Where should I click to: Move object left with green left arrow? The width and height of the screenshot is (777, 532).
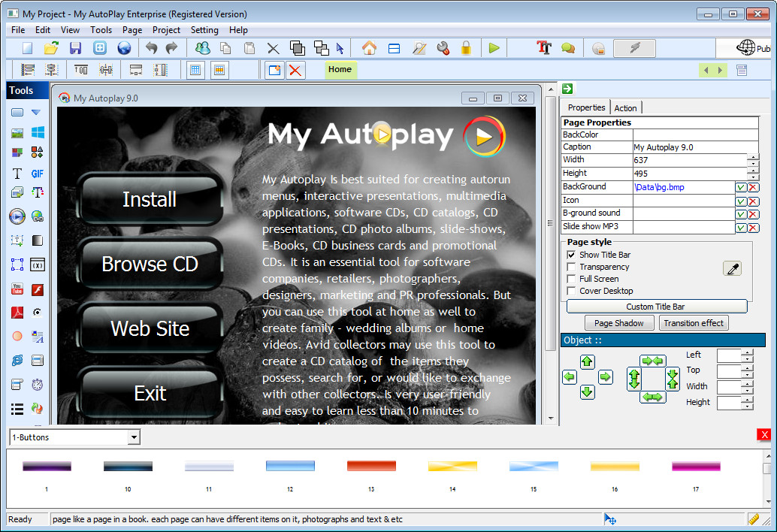570,377
